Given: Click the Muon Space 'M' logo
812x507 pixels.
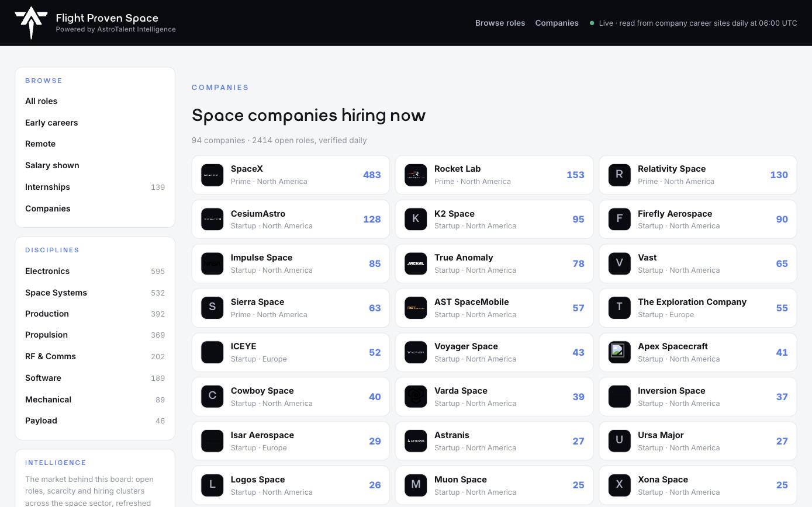Looking at the screenshot, I should [x=416, y=485].
